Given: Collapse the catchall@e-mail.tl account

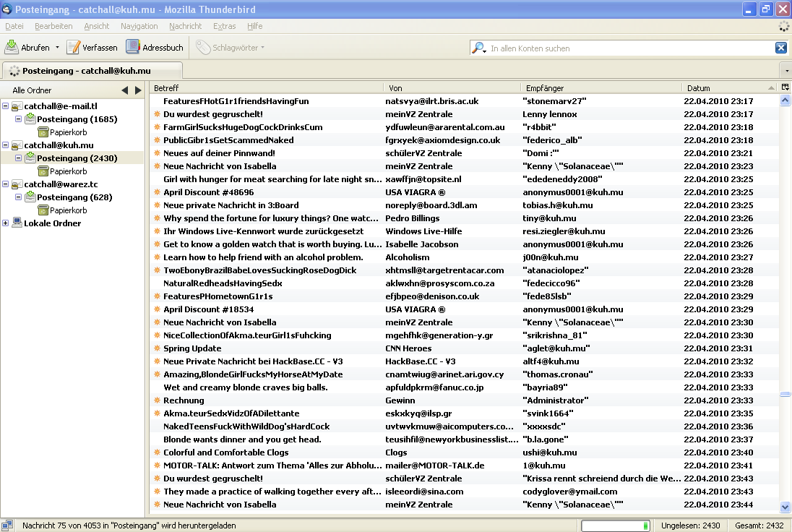Looking at the screenshot, I should click(5, 106).
